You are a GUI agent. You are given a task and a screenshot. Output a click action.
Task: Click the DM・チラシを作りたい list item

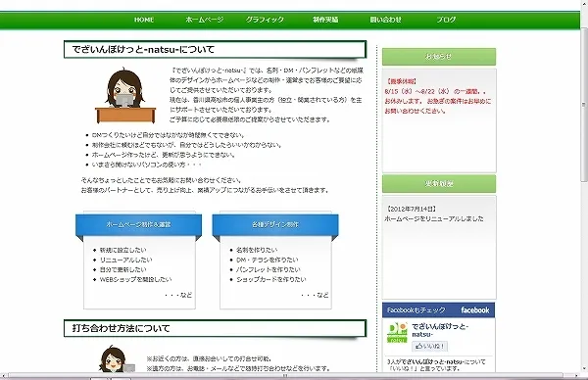(x=267, y=260)
